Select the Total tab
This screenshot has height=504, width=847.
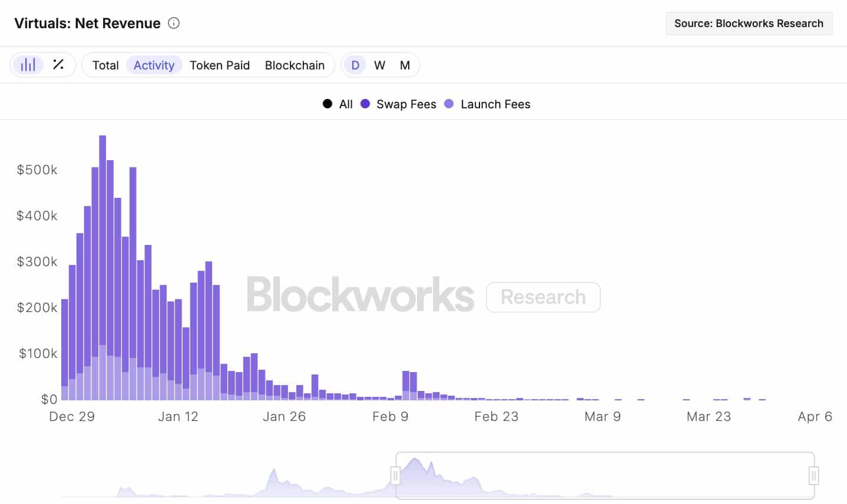pyautogui.click(x=105, y=65)
